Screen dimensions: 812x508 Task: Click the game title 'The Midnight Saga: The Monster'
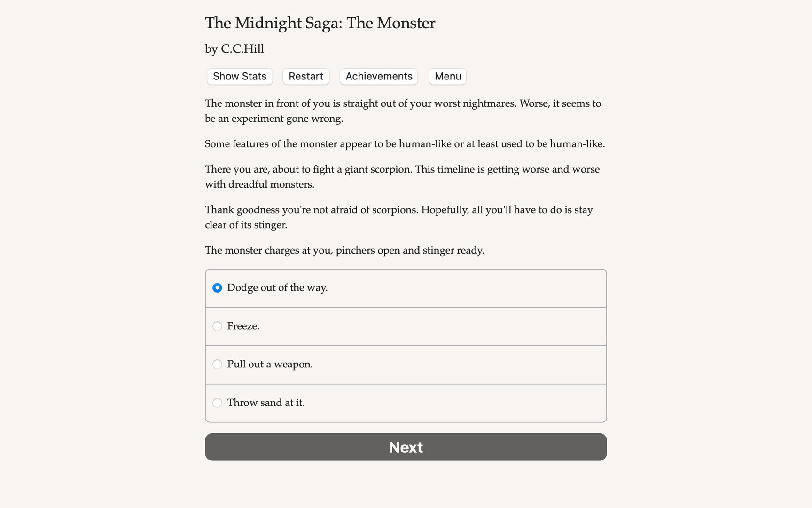[320, 23]
